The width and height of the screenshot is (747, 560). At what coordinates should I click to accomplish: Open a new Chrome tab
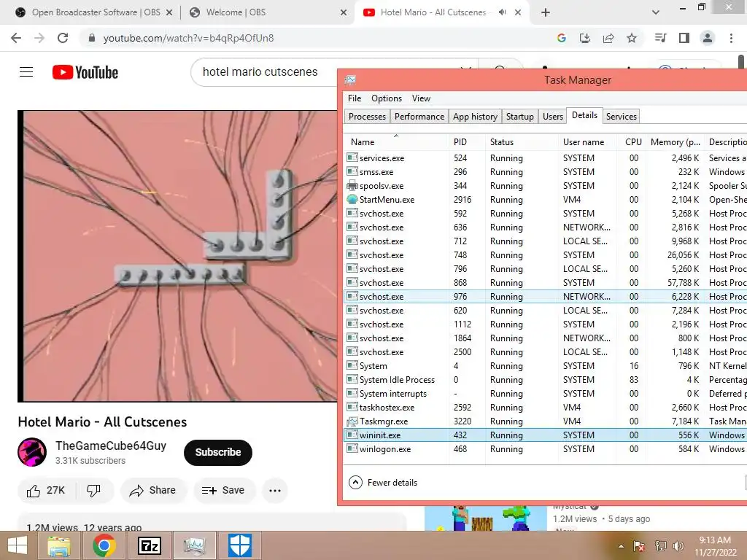click(x=546, y=12)
